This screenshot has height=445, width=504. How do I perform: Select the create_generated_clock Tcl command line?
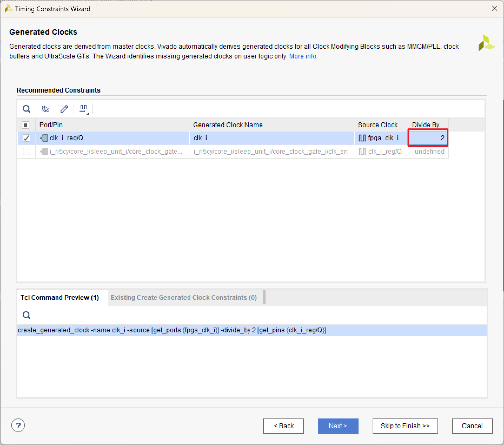click(172, 330)
